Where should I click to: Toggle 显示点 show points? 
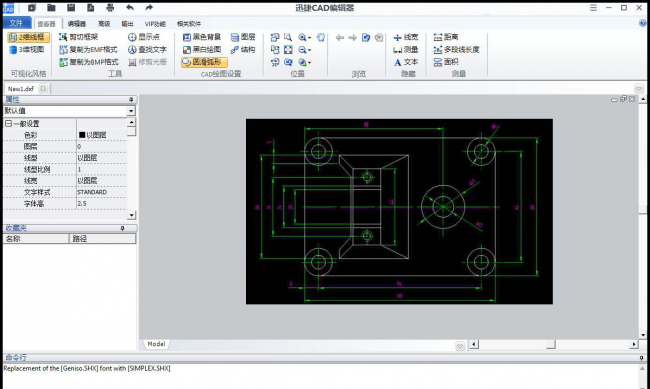point(144,37)
